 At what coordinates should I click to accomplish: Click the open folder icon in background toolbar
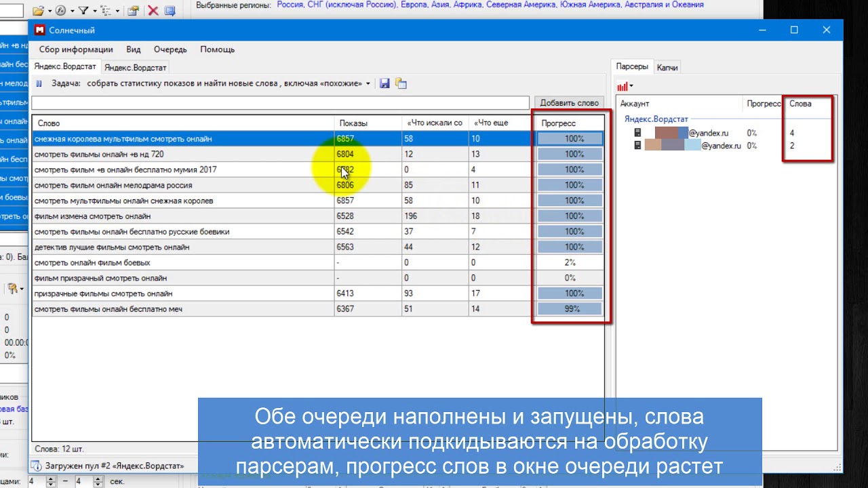38,11
